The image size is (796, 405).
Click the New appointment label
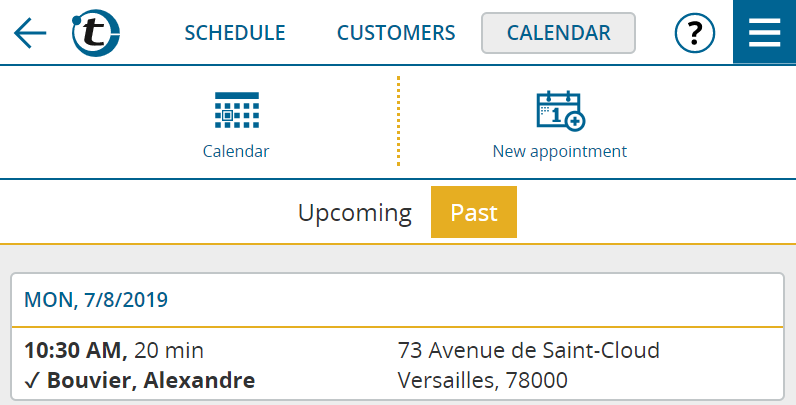[x=560, y=151]
